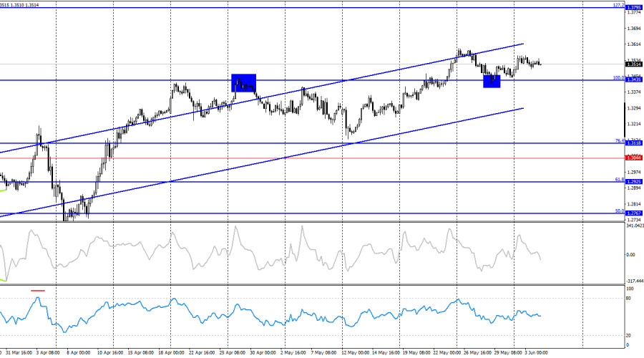This screenshot has height=358, width=644.
Task: Click the 80 label on RSI scale
Action: click(628, 299)
